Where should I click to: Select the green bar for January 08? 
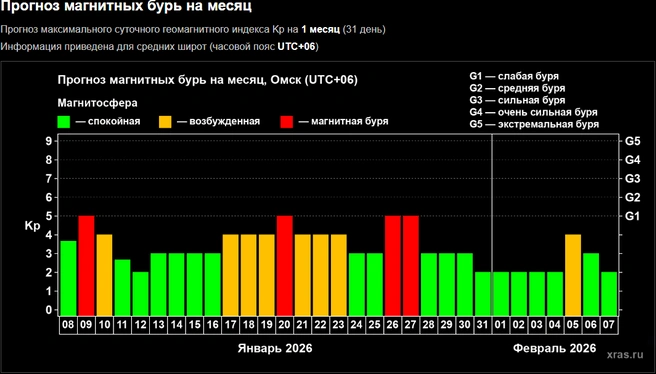pos(68,278)
